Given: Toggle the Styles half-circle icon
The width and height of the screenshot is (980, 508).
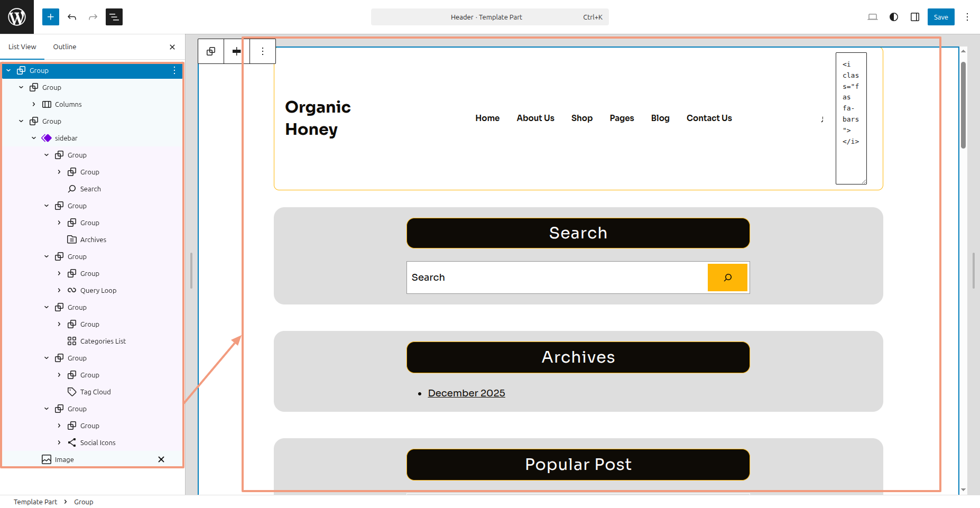Looking at the screenshot, I should 894,17.
